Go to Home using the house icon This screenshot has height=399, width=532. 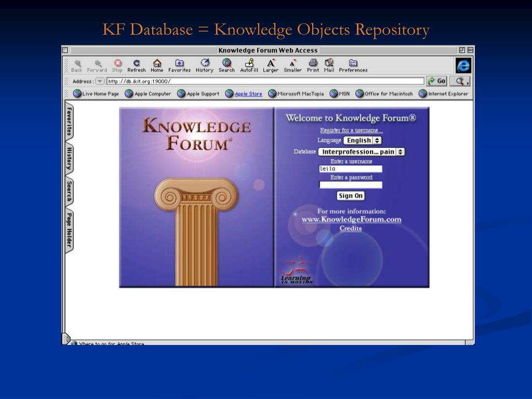tap(157, 66)
